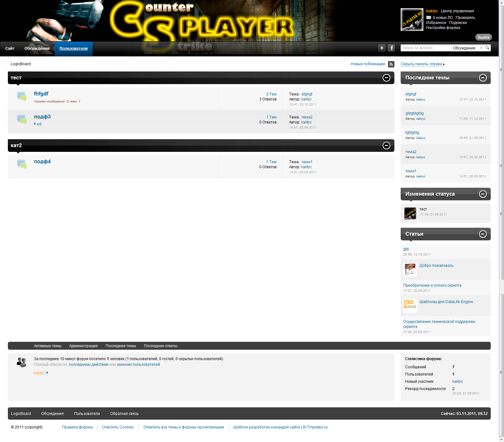504x442 pixels.
Task: Click the new messages envelope icon
Action: point(429,18)
